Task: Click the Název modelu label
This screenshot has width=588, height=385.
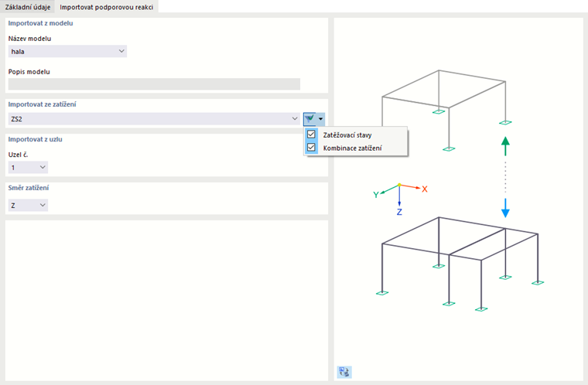Action: click(x=29, y=39)
